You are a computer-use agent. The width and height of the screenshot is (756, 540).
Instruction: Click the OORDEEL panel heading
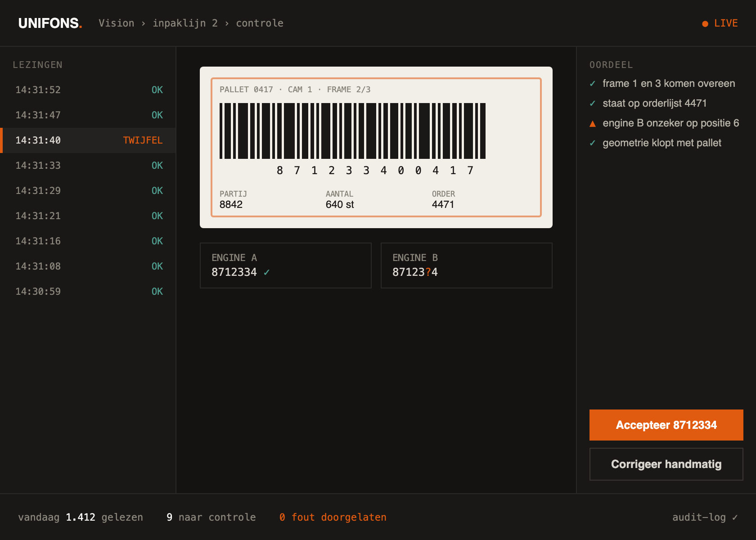(x=611, y=65)
